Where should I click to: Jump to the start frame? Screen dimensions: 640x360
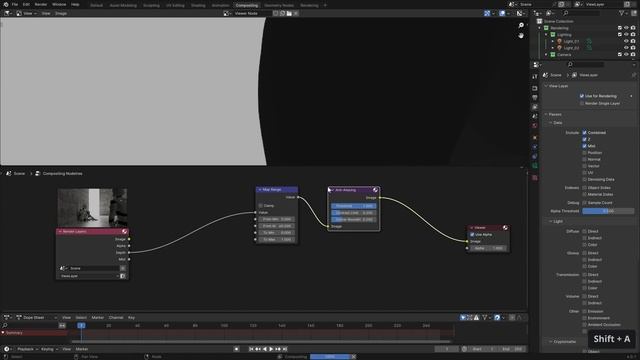coord(251,349)
